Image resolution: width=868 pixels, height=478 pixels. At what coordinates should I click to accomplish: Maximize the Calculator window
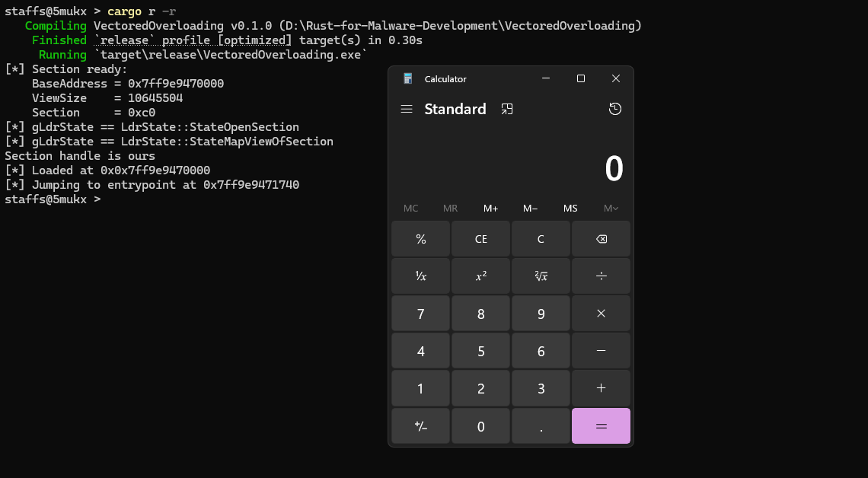tap(581, 78)
